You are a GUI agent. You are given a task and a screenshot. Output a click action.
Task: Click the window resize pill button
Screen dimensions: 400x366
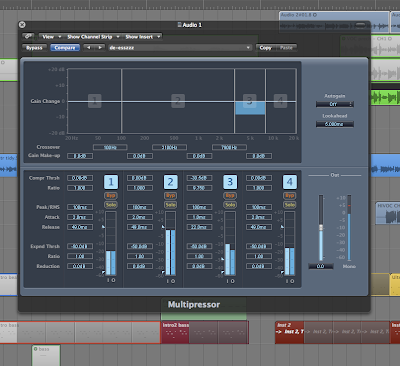click(360, 25)
